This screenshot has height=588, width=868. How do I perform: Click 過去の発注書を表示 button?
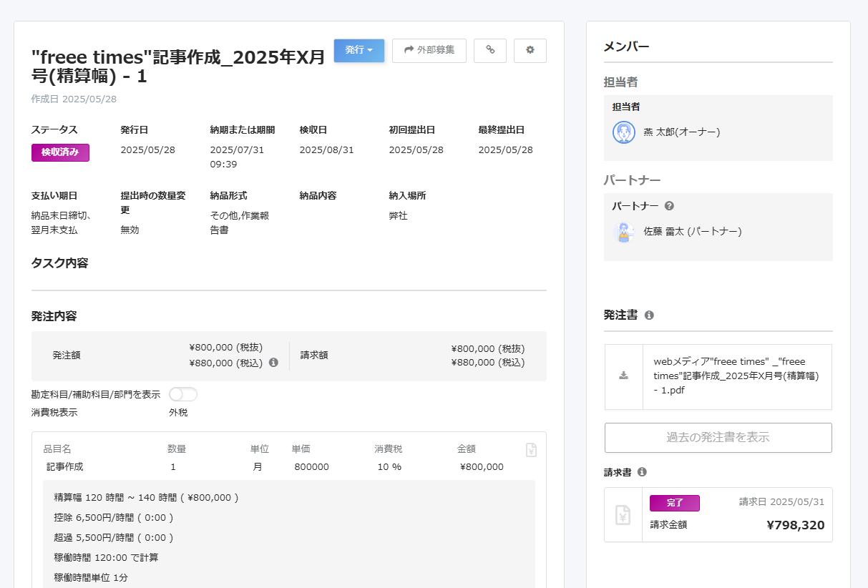point(718,438)
